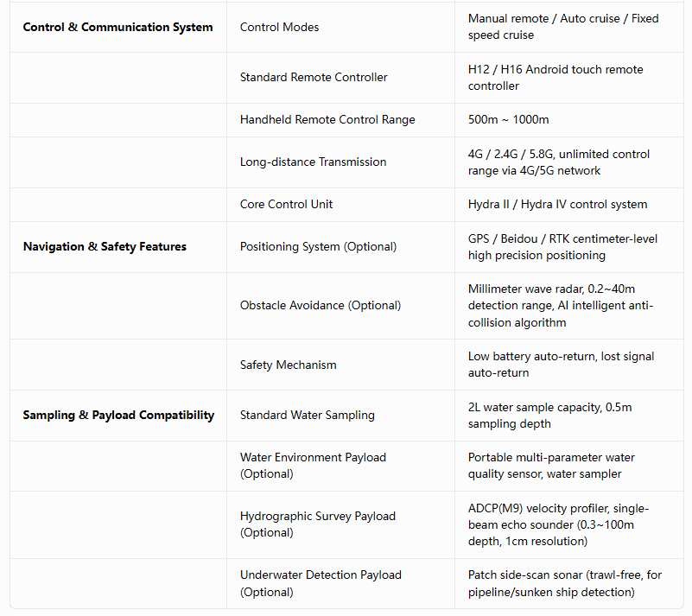Click the Safety Mechanism label
692x616 pixels.
pos(289,365)
